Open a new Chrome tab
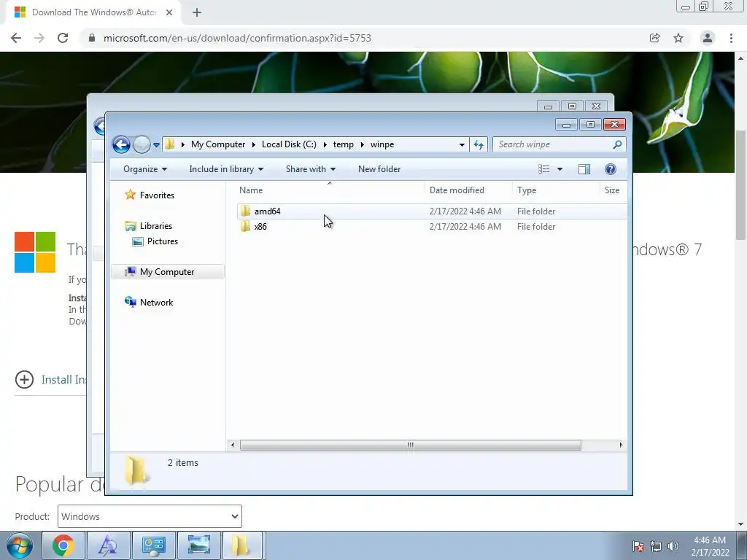The height and width of the screenshot is (560, 747). click(197, 12)
